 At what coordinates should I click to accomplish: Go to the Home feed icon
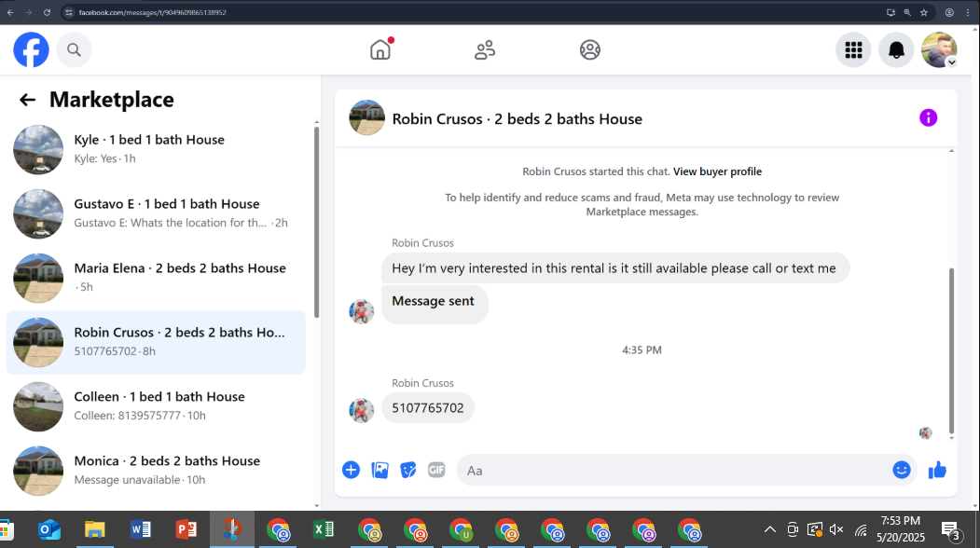click(x=380, y=50)
